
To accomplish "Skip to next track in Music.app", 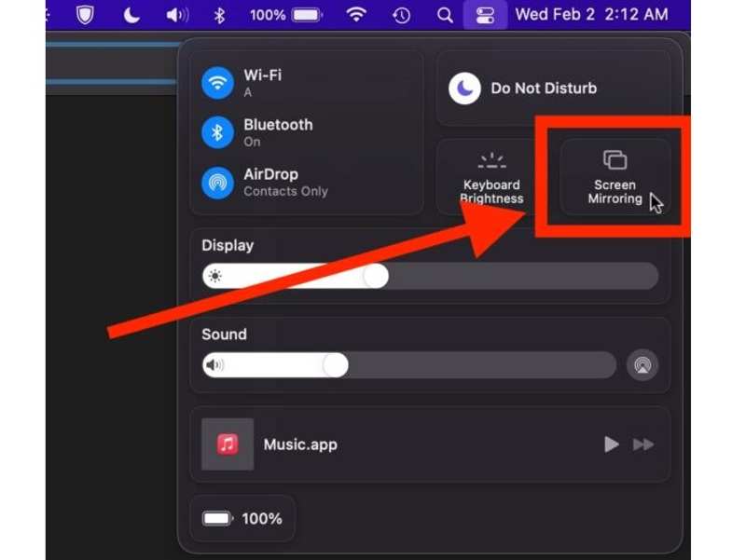I will [643, 444].
